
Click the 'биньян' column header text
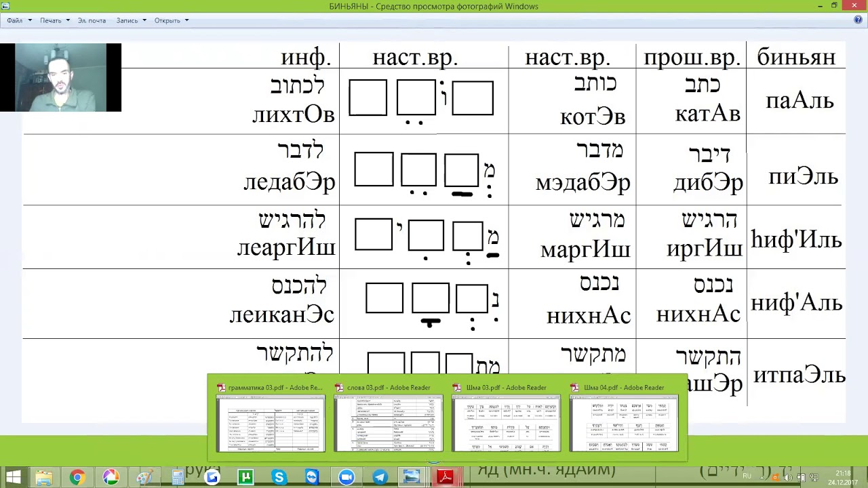(x=796, y=57)
